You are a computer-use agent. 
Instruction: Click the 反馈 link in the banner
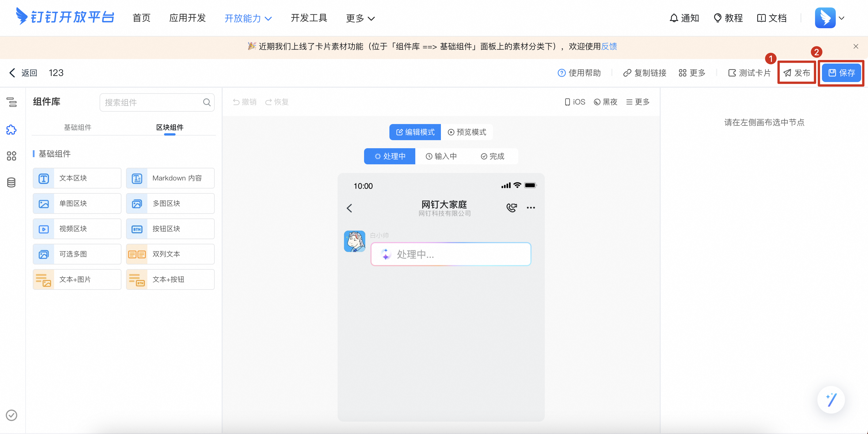pyautogui.click(x=609, y=47)
